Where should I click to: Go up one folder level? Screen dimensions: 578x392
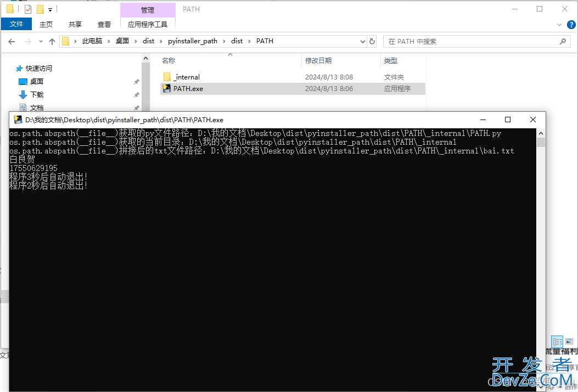click(x=52, y=42)
